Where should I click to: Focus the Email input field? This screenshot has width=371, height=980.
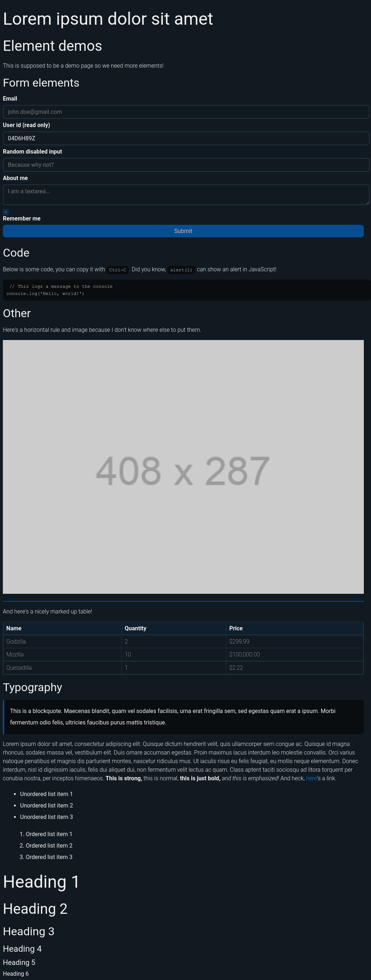pyautogui.click(x=186, y=112)
